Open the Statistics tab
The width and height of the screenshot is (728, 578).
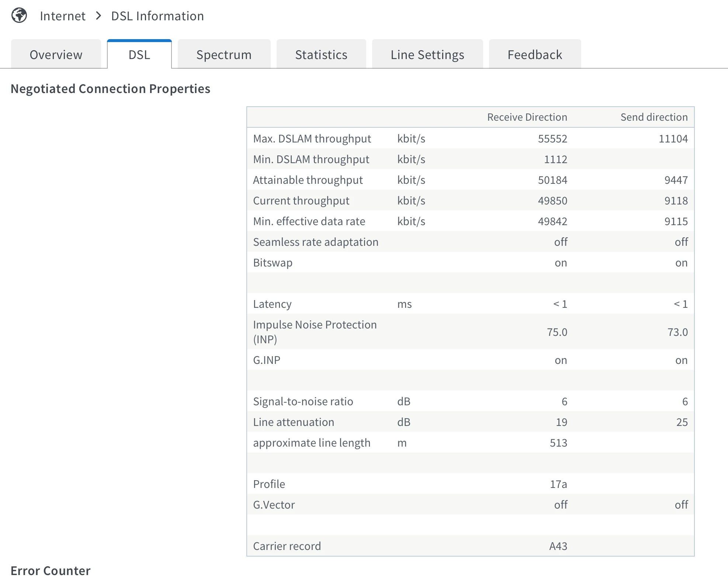pos(321,55)
